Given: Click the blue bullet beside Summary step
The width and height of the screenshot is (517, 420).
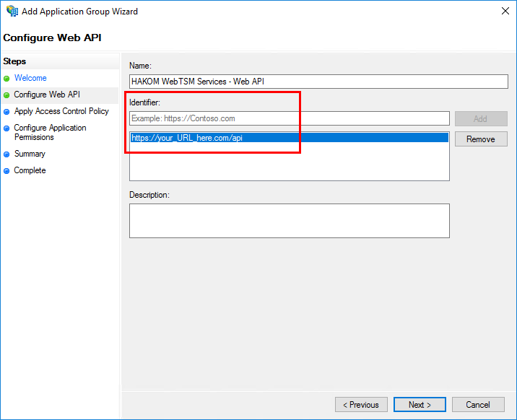Looking at the screenshot, I should (x=7, y=154).
